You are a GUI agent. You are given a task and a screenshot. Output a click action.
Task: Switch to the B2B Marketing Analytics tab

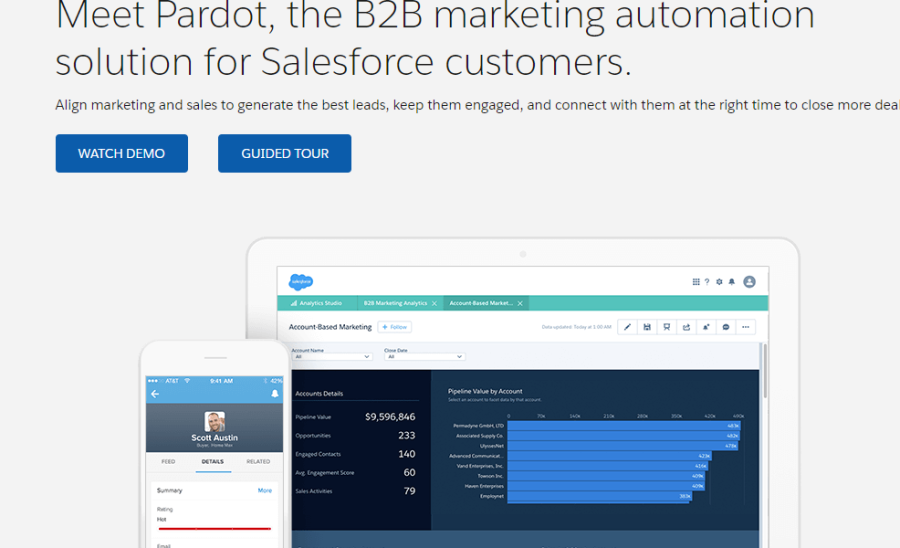[x=395, y=303]
